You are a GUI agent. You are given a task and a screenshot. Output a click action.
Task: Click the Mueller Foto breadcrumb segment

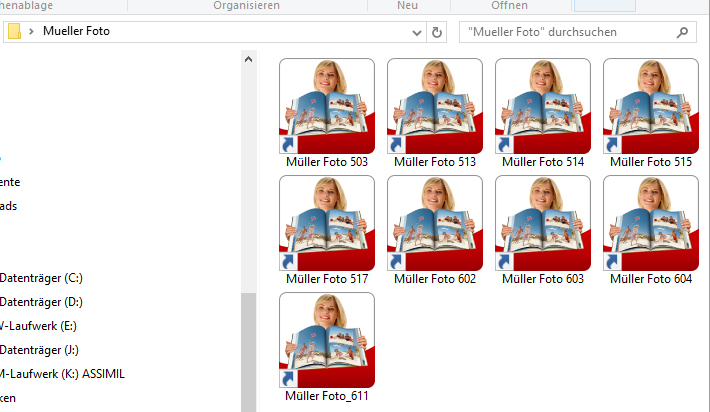76,31
